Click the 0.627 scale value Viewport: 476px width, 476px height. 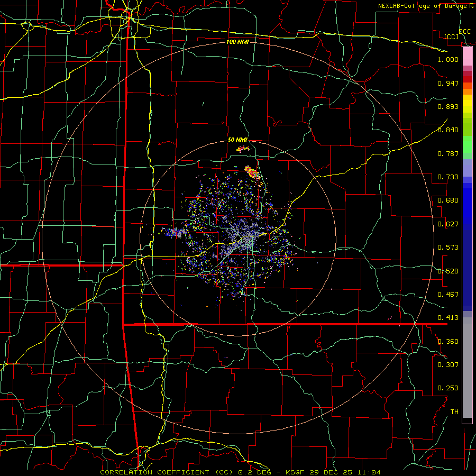coord(448,224)
